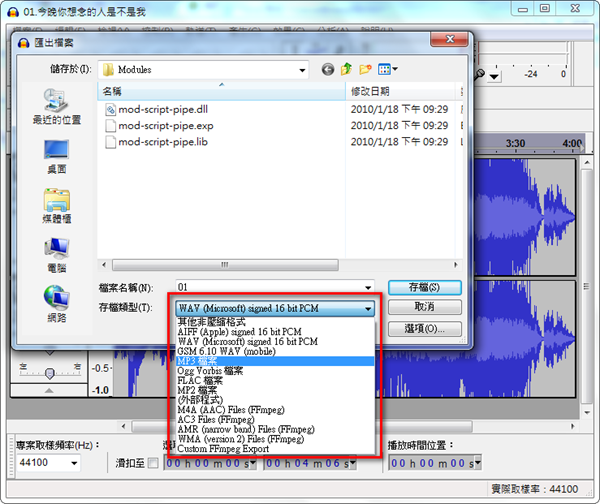Create a new folder
600x504 pixels.
coord(365,69)
